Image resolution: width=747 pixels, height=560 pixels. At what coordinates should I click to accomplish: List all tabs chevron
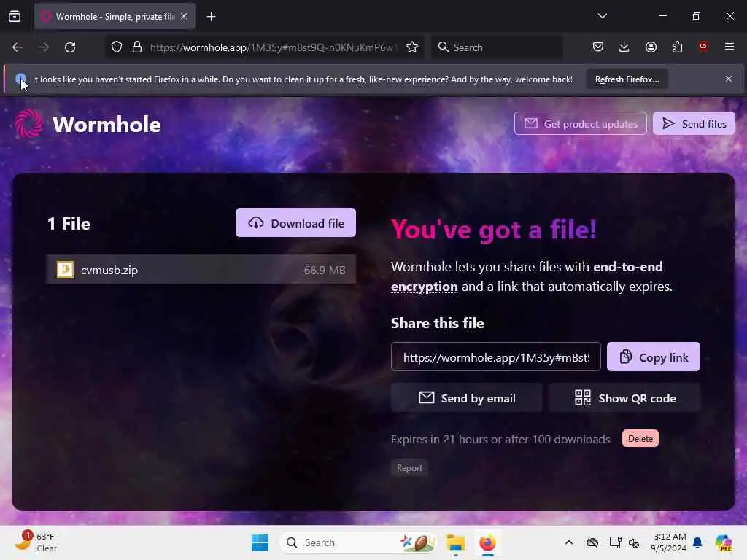tap(602, 16)
